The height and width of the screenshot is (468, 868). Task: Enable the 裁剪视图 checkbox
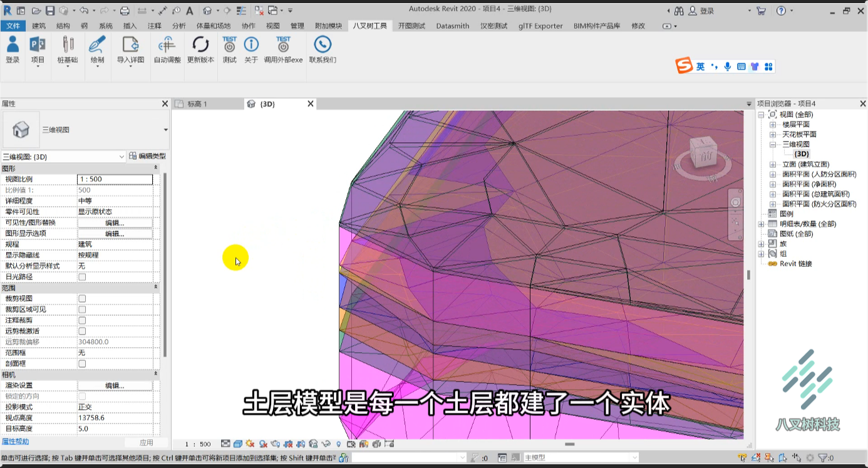pyautogui.click(x=82, y=299)
